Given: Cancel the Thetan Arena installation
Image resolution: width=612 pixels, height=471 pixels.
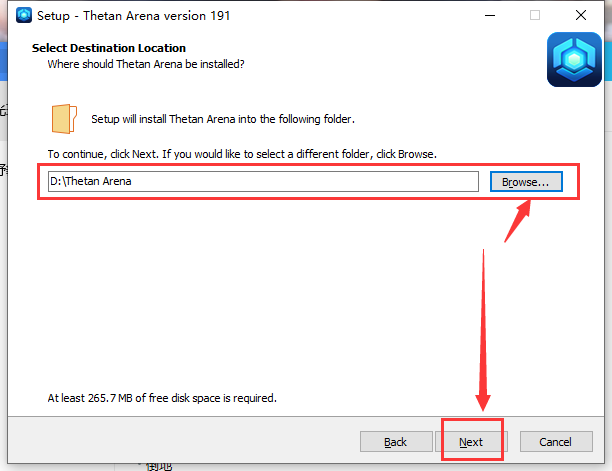Looking at the screenshot, I should point(556,441).
